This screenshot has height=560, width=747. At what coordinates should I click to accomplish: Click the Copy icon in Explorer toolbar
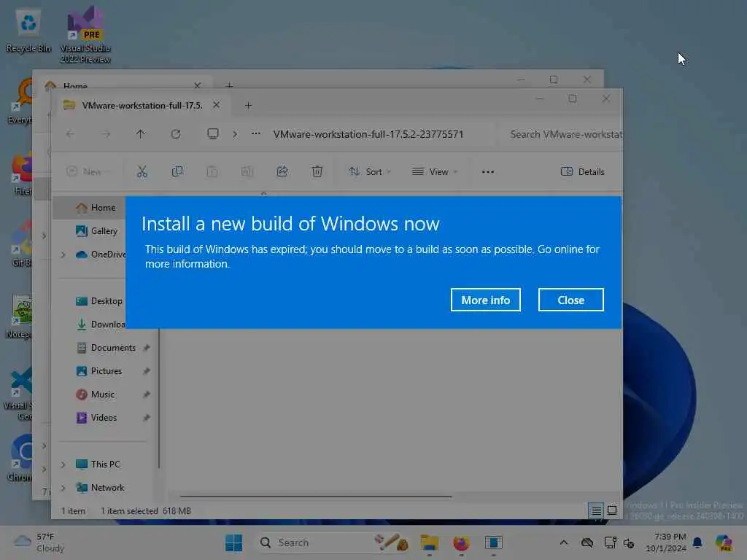[177, 171]
